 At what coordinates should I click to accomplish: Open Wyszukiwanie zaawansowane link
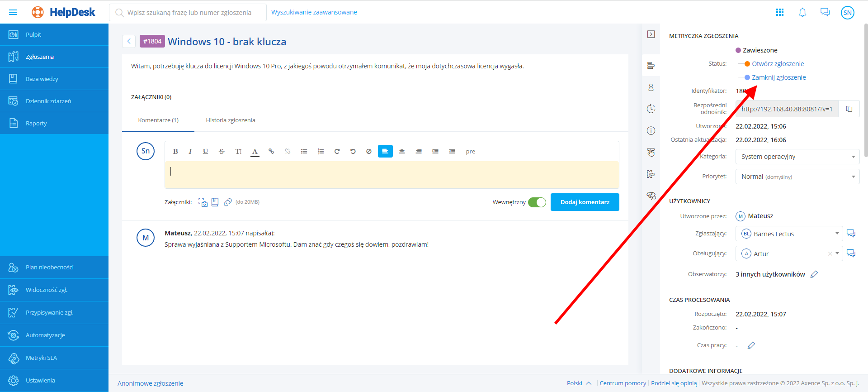pos(314,13)
